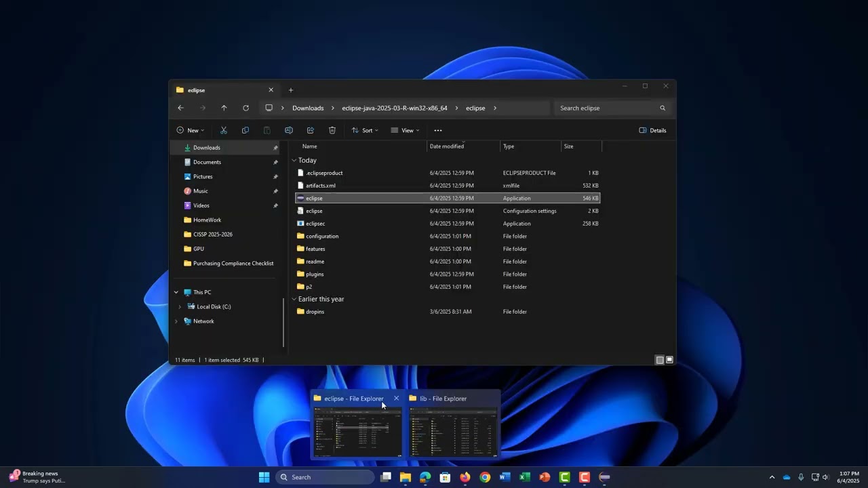Switch to the details list layout icon in status bar
Image resolution: width=868 pixels, height=488 pixels.
pos(660,360)
